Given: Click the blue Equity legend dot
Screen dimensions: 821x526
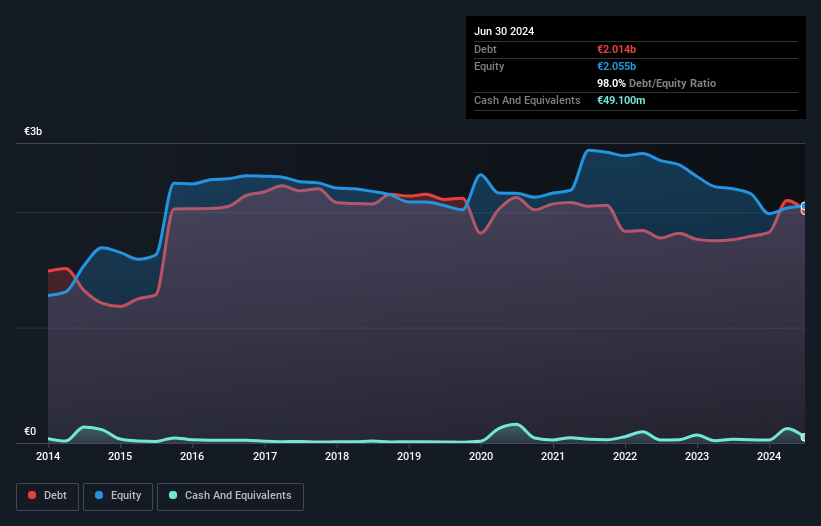Looking at the screenshot, I should pyautogui.click(x=99, y=495).
